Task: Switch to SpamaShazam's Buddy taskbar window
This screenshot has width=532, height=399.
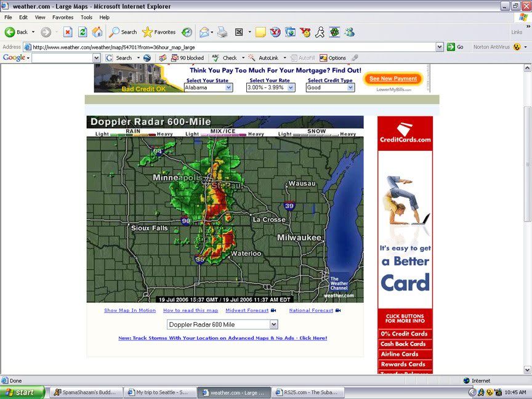Action: pyautogui.click(x=86, y=393)
